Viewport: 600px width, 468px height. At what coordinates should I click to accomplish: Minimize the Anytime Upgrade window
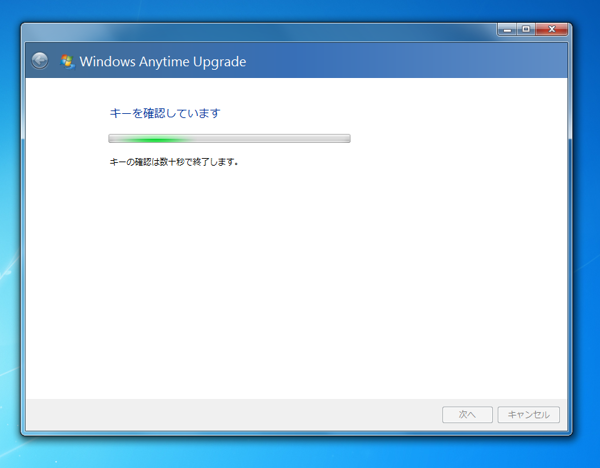(x=507, y=29)
